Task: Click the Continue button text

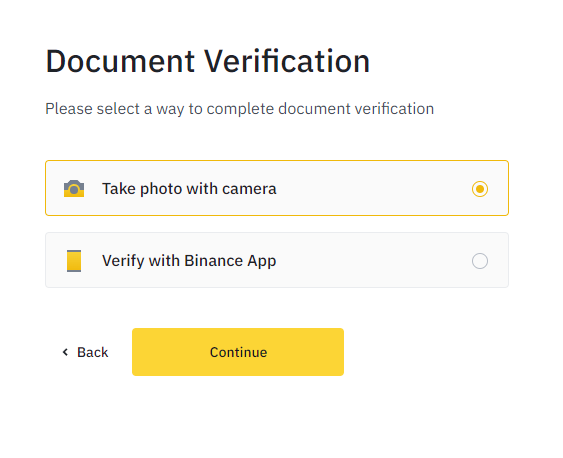Action: pos(238,352)
